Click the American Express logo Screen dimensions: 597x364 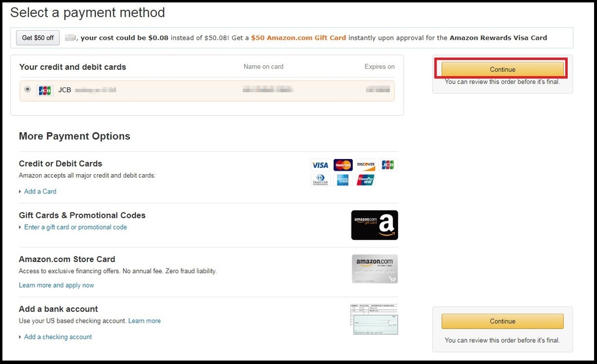click(343, 180)
